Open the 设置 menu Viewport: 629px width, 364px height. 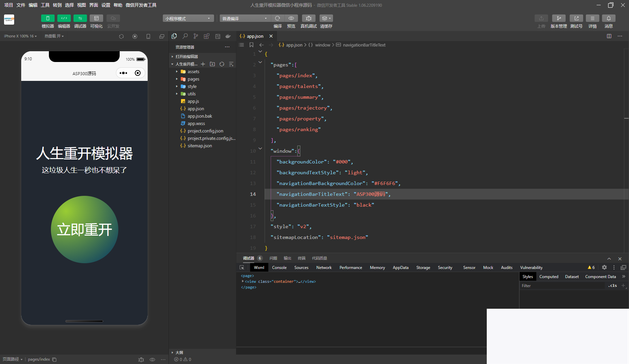click(x=106, y=5)
